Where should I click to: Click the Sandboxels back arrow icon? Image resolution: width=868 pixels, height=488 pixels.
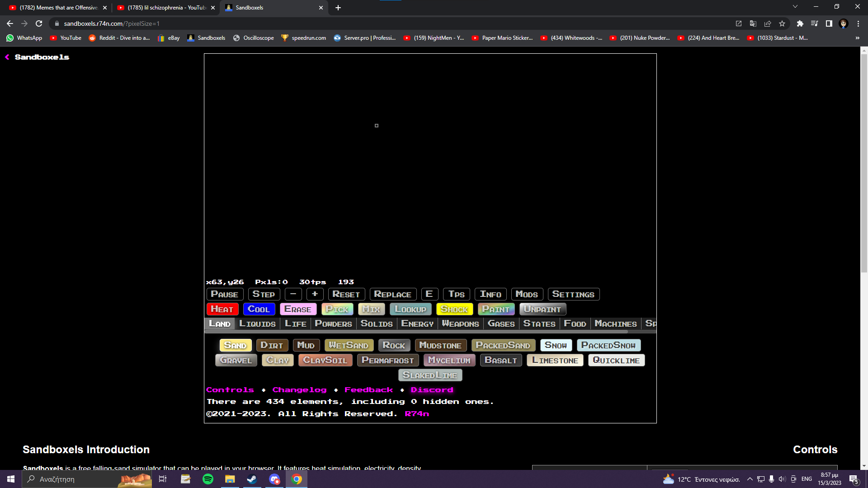(7, 57)
